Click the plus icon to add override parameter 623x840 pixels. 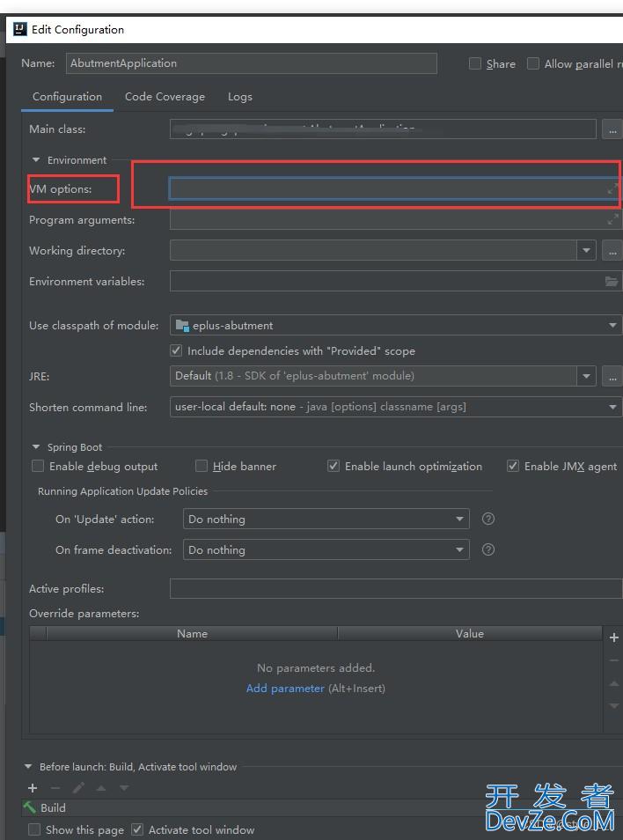pyautogui.click(x=613, y=637)
